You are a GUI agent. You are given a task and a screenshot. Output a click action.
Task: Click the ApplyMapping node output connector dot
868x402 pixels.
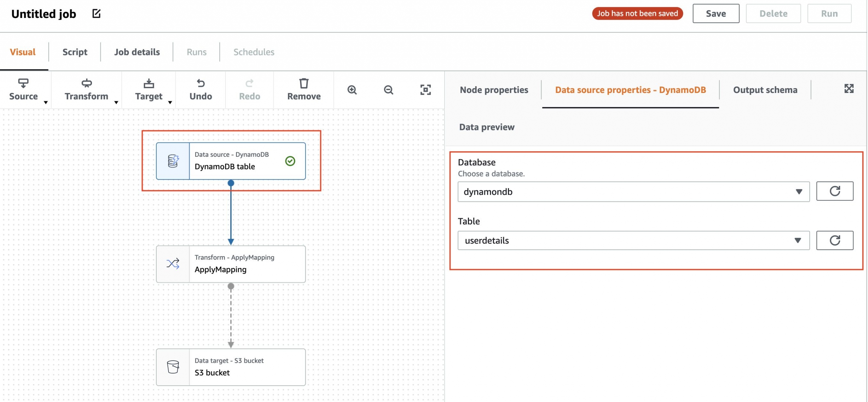231,286
